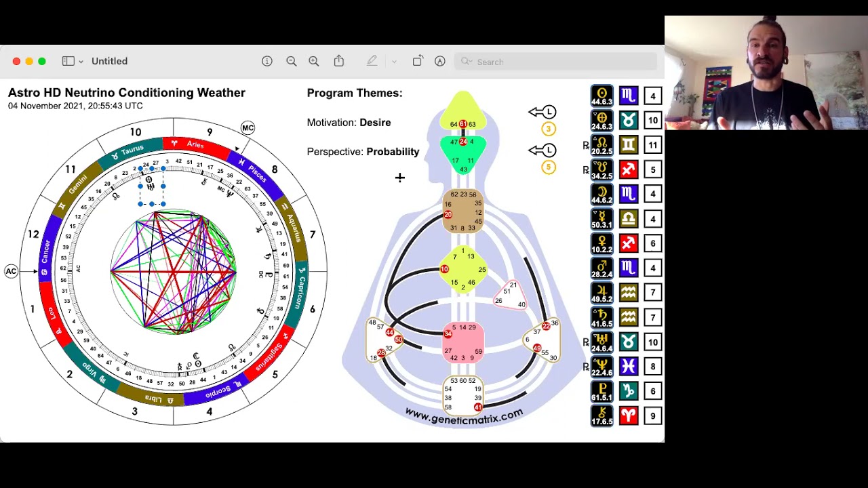This screenshot has width=868, height=488.
Task: Expand the highlight pen options arrow
Action: pyautogui.click(x=394, y=62)
